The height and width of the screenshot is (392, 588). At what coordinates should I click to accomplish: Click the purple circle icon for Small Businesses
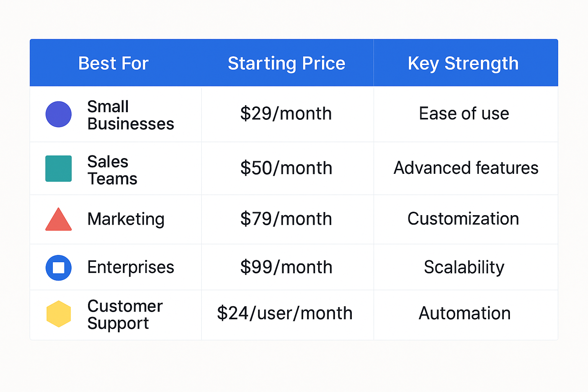point(59,114)
